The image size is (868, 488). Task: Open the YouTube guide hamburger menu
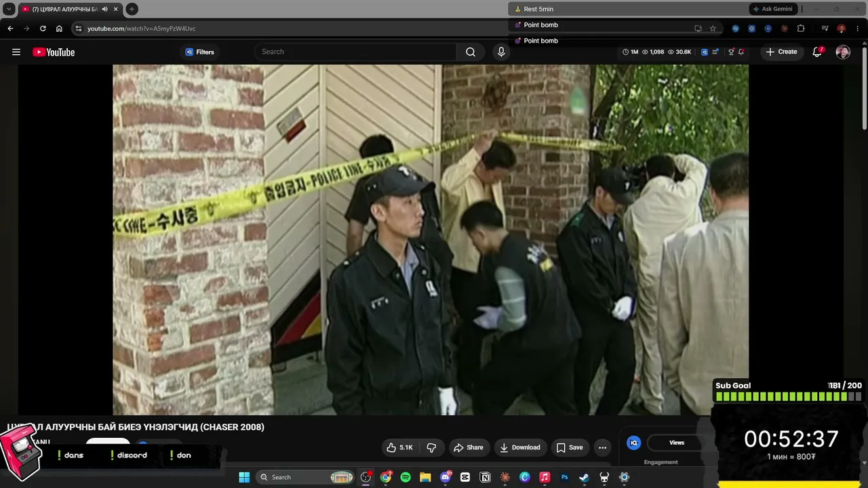16,52
